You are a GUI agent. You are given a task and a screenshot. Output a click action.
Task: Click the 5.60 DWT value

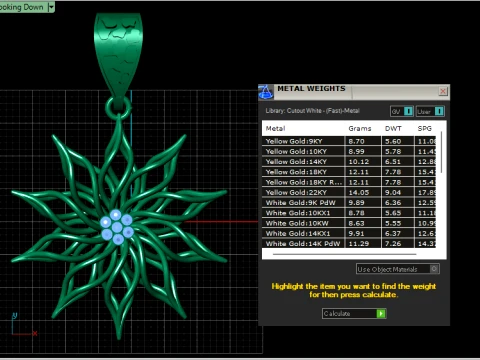pyautogui.click(x=393, y=141)
